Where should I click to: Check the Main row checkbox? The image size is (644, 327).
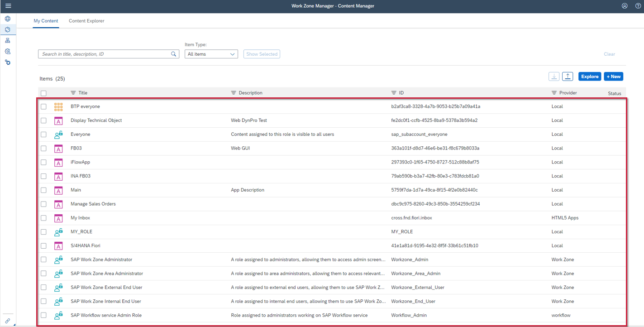click(x=43, y=190)
